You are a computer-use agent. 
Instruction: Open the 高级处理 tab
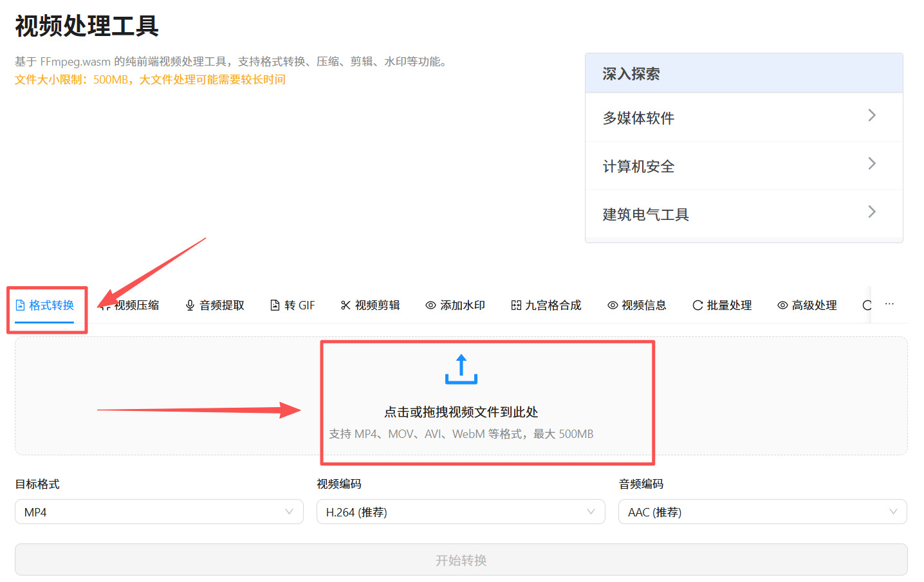coord(807,305)
